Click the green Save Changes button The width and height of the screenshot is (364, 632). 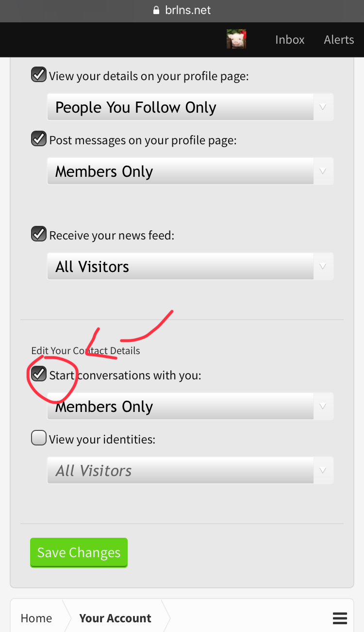coord(79,552)
